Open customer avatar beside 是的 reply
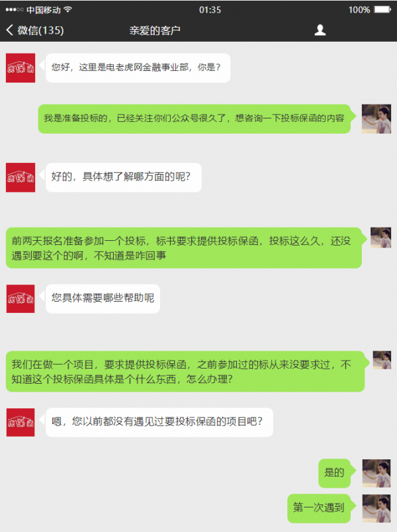Viewport: 397px width, 532px height. point(376,473)
